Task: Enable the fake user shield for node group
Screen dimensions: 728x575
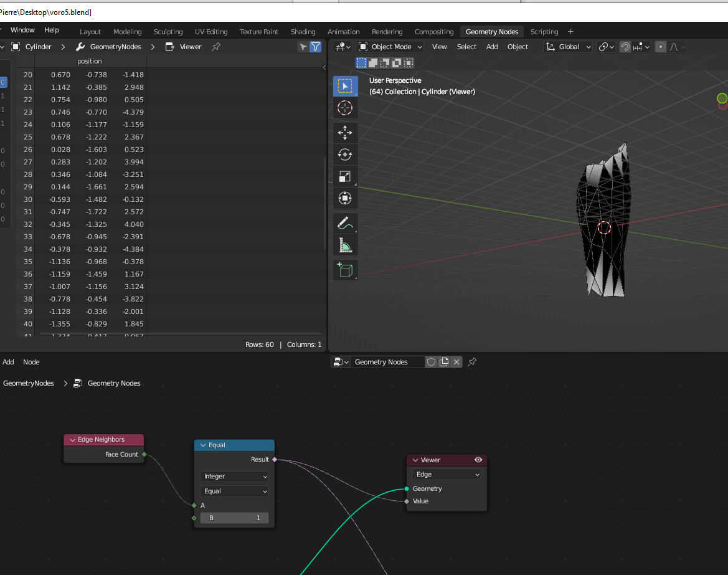Action: point(432,362)
